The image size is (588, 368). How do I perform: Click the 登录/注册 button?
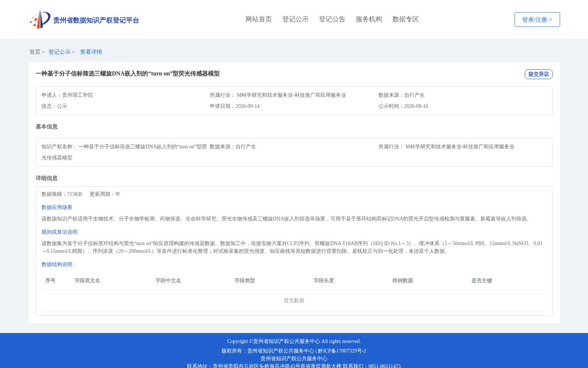click(x=537, y=20)
